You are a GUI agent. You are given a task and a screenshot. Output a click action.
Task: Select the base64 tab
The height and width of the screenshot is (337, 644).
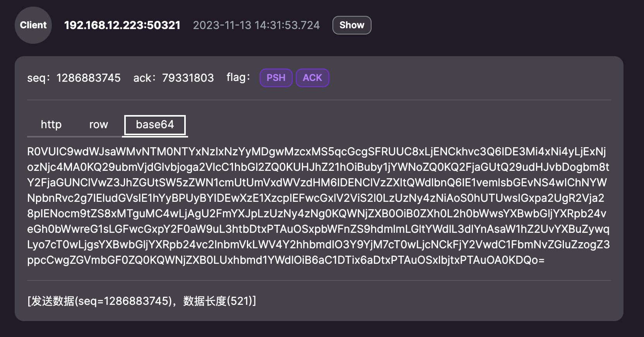pyautogui.click(x=155, y=125)
